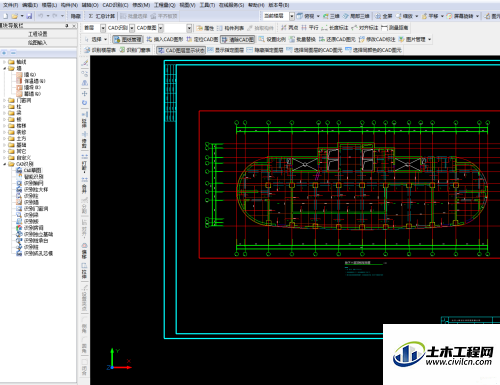
Task: Click the 插入CAD图形 insert button
Action: [x=165, y=39]
